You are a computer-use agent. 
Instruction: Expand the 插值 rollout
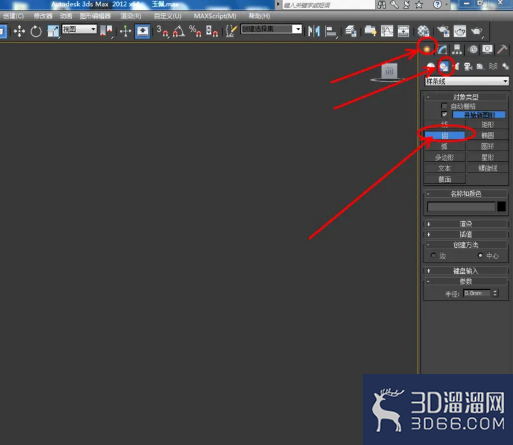click(x=466, y=234)
